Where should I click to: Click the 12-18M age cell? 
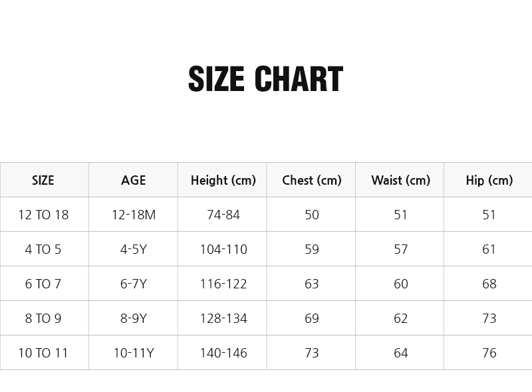tap(134, 215)
